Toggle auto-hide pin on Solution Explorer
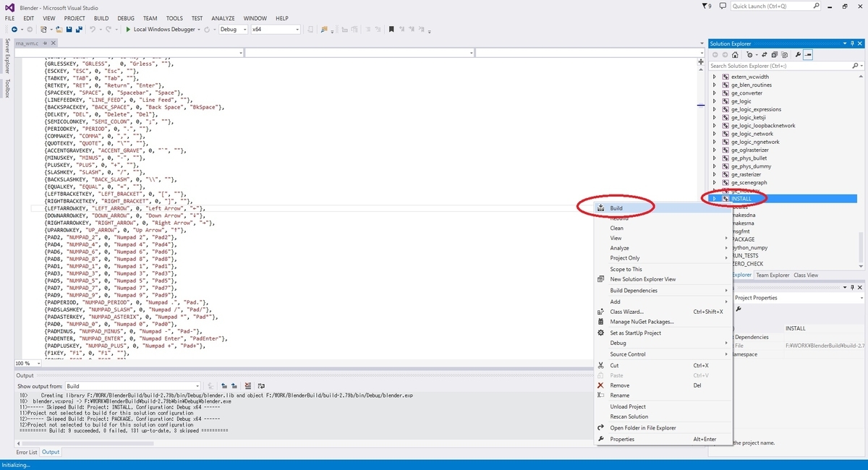The width and height of the screenshot is (868, 470). [x=851, y=43]
